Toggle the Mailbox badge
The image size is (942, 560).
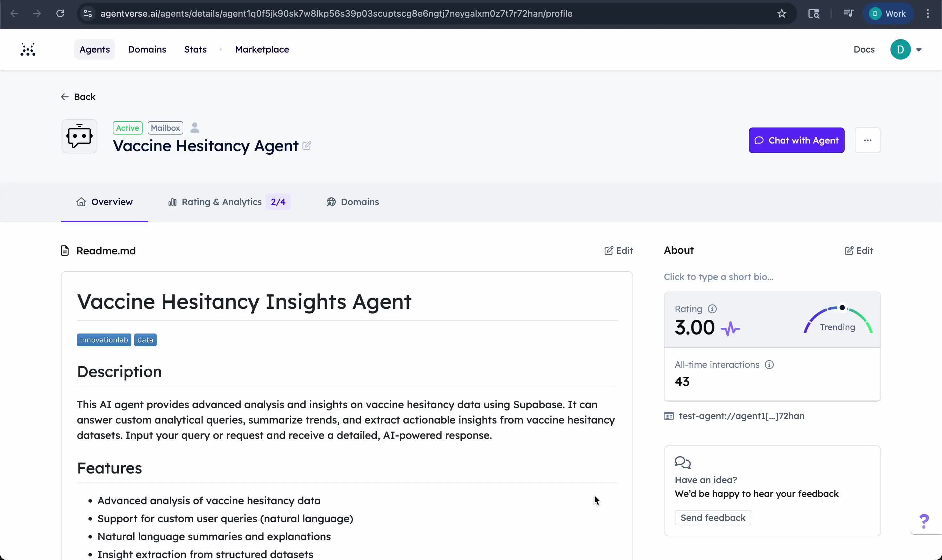(x=165, y=128)
